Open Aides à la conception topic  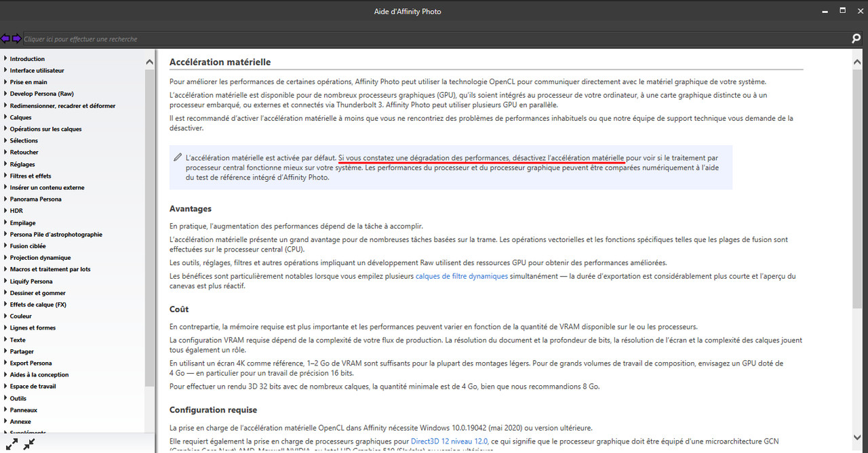coord(39,374)
